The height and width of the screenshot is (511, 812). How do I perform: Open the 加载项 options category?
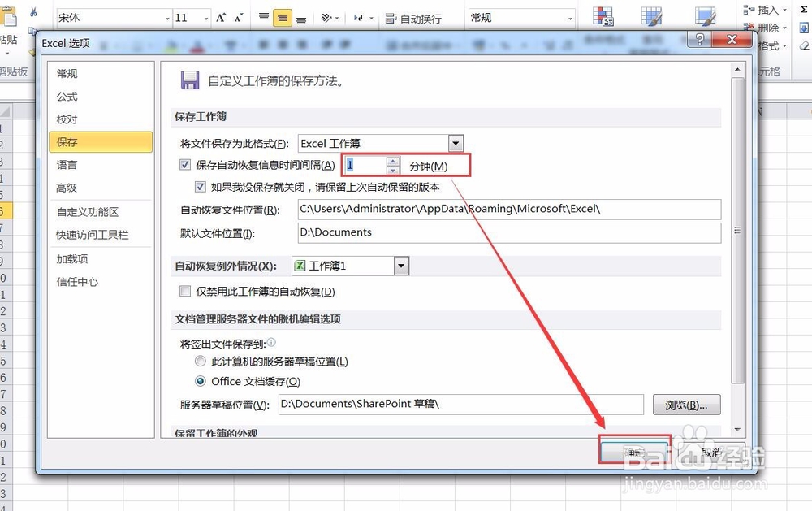click(101, 259)
